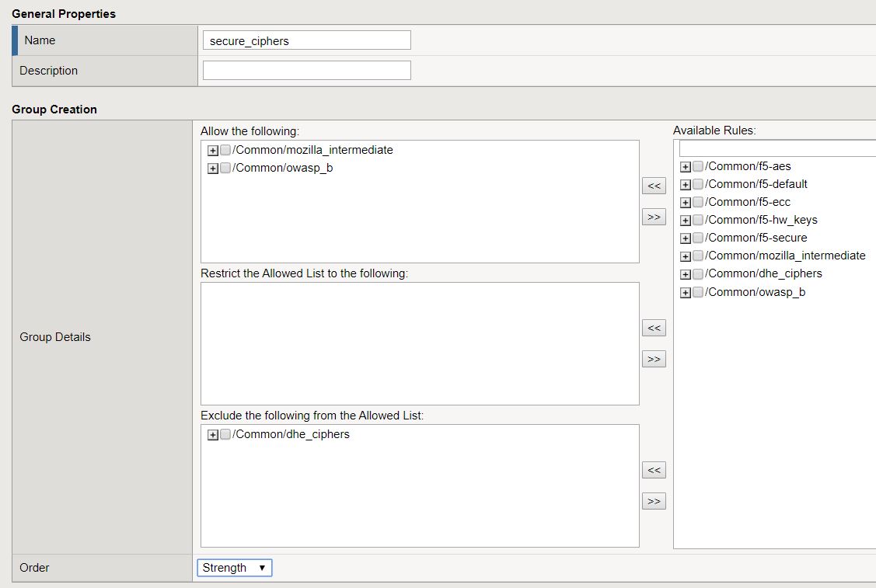Click the << button for the Exclude list
Viewport: 876px width, 588px height.
(653, 470)
